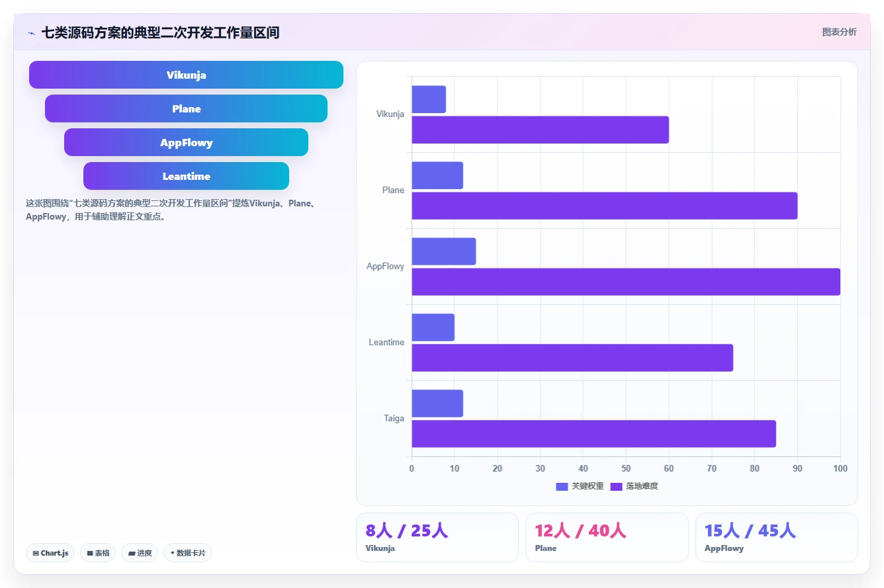Click Leantime 落地难度 long bar
Screen dimensions: 884x588
click(x=572, y=358)
